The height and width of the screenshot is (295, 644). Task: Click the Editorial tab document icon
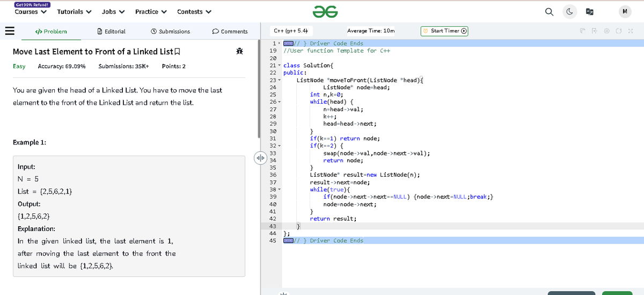(x=100, y=31)
